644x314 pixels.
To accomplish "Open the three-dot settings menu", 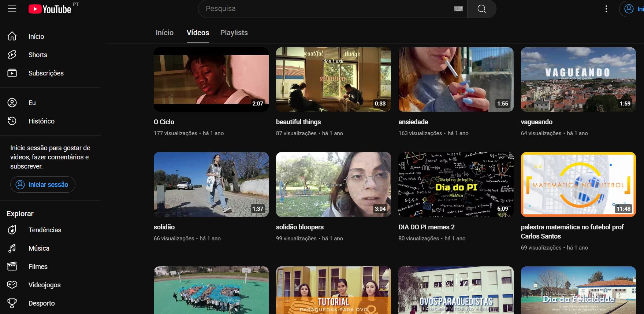I will (606, 9).
